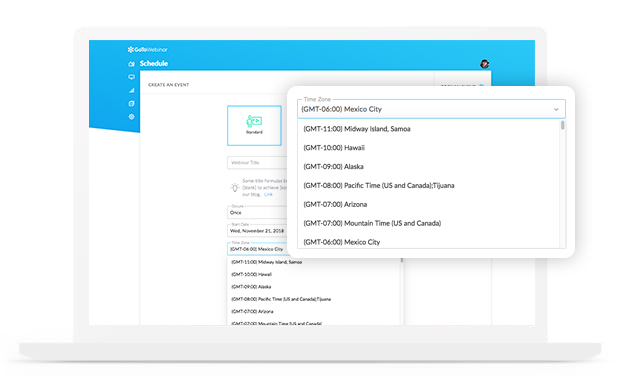This screenshot has height=376, width=617.
Task: Open the Occurs Once dropdown
Action: tap(257, 212)
